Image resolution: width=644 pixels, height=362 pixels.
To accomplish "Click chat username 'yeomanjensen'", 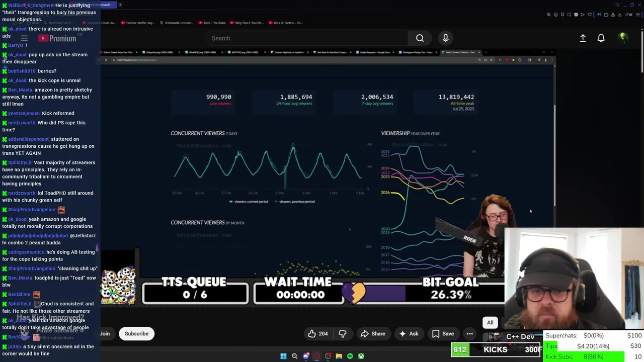I will (24, 113).
